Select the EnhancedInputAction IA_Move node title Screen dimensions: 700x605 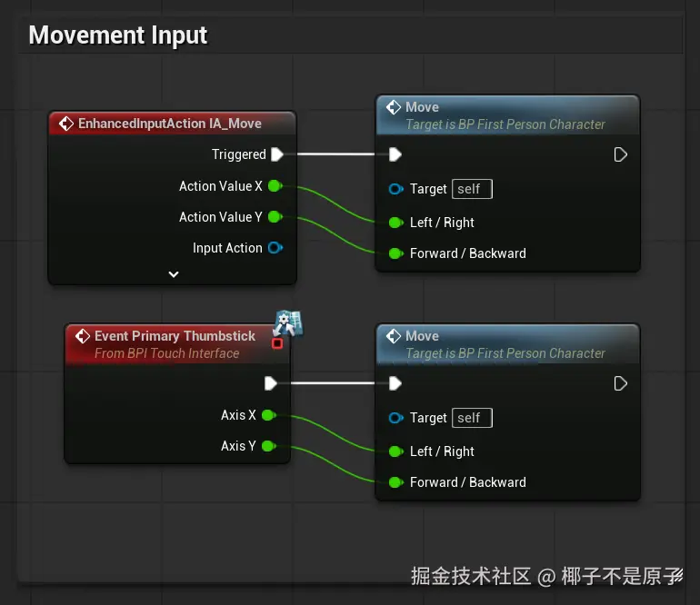(x=170, y=124)
